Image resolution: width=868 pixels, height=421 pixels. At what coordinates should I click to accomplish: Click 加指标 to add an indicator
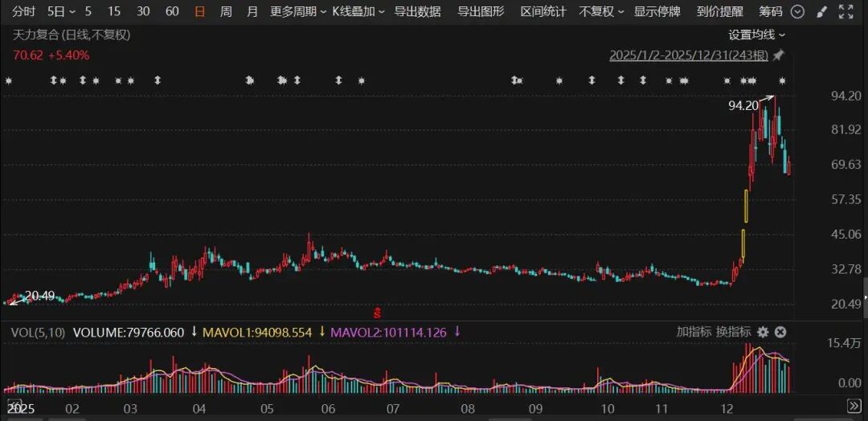[692, 332]
